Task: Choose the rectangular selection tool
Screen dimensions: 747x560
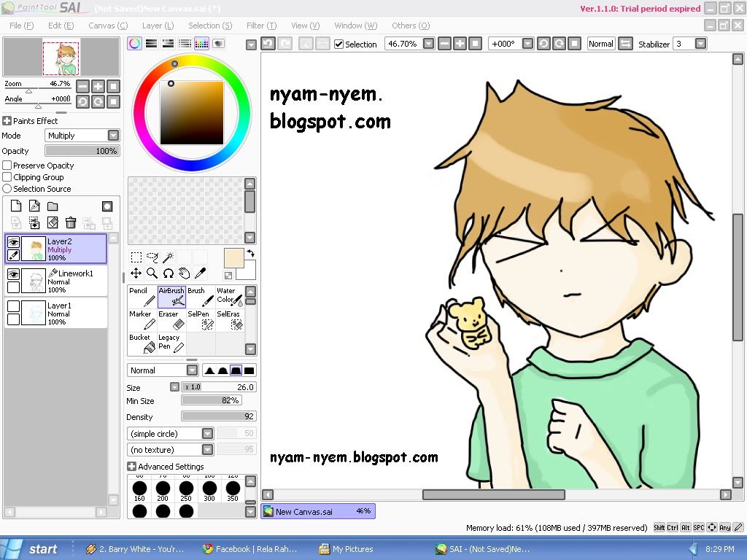Action: click(x=136, y=257)
